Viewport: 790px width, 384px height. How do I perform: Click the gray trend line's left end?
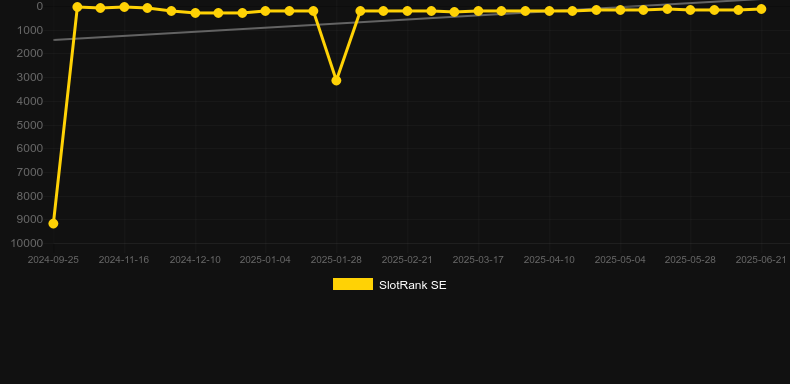pyautogui.click(x=54, y=40)
